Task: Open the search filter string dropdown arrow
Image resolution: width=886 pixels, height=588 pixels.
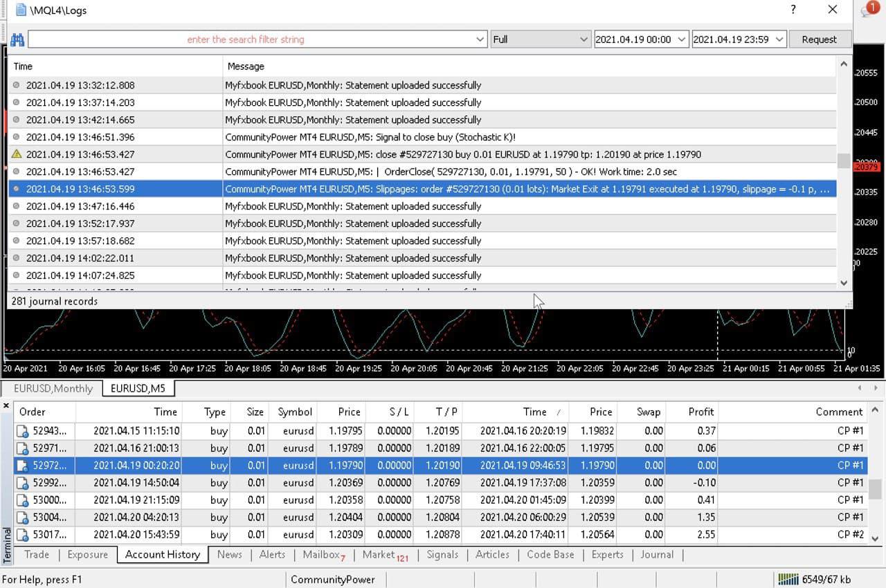Action: pos(480,39)
